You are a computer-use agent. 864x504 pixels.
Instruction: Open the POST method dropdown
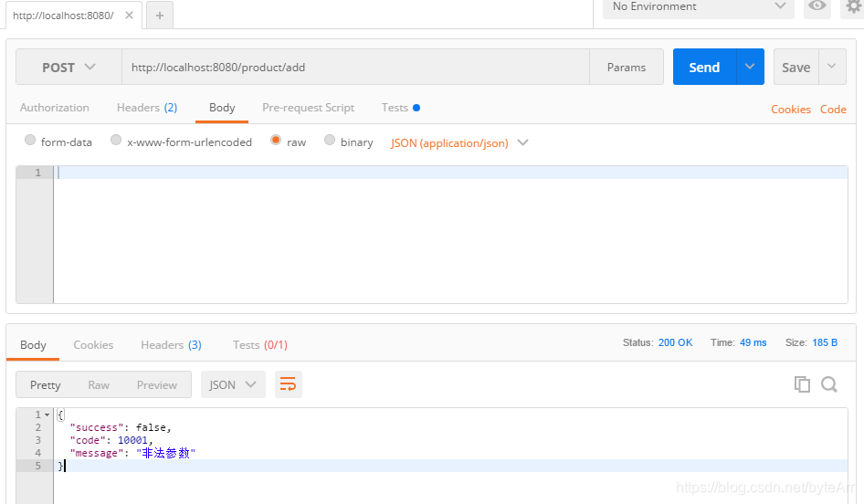point(68,68)
